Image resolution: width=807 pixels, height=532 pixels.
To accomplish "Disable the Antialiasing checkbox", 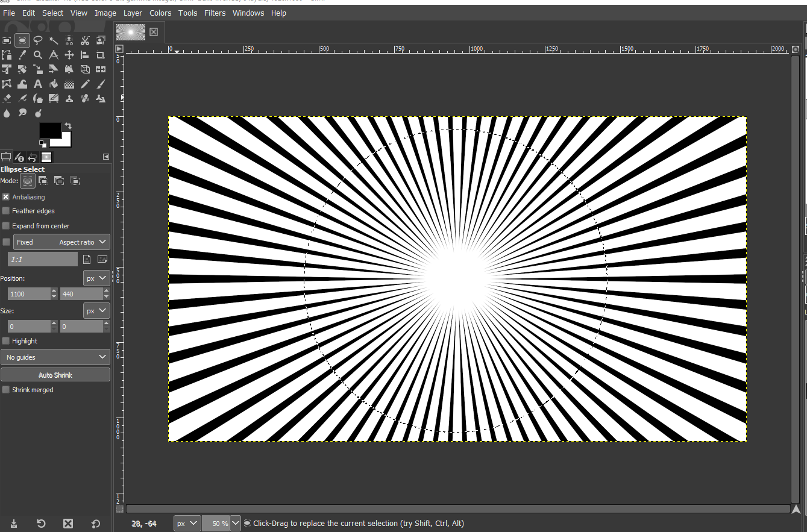I will [6, 197].
